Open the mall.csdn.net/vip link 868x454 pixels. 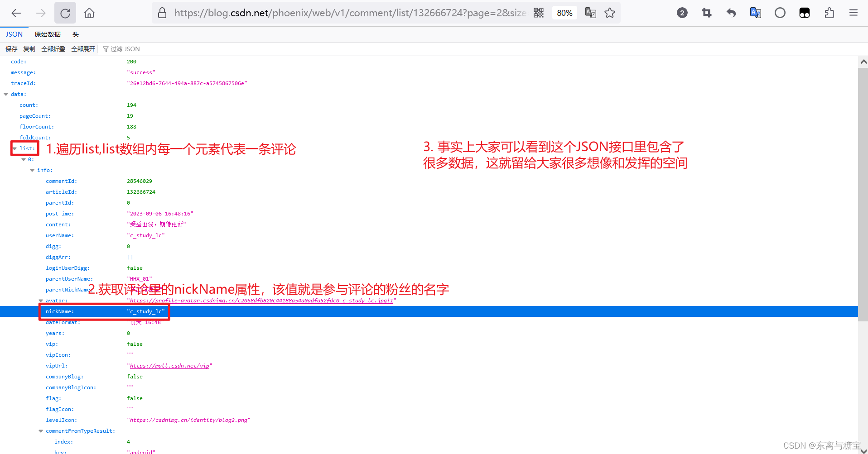(169, 366)
